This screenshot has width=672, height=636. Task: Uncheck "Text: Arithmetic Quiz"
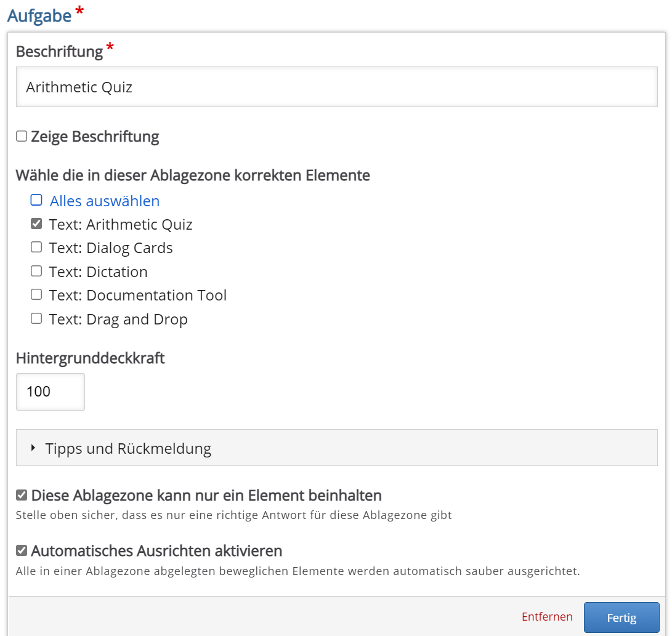tap(36, 223)
